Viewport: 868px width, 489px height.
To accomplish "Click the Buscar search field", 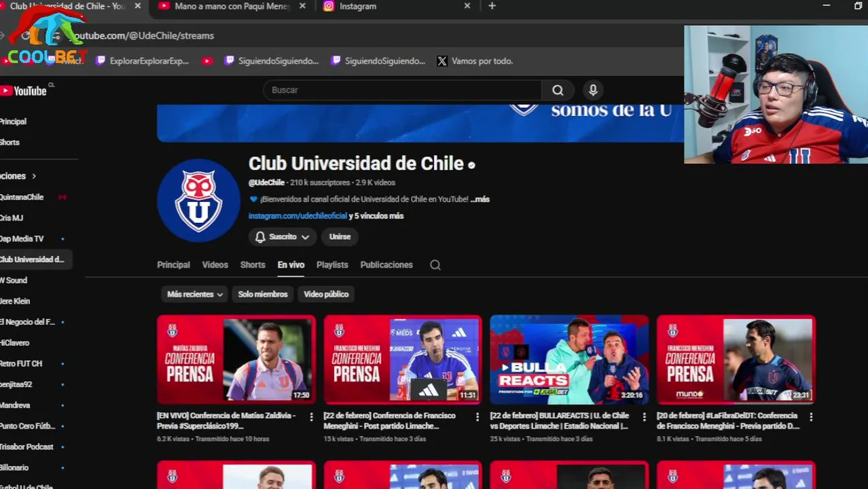I will coord(402,90).
